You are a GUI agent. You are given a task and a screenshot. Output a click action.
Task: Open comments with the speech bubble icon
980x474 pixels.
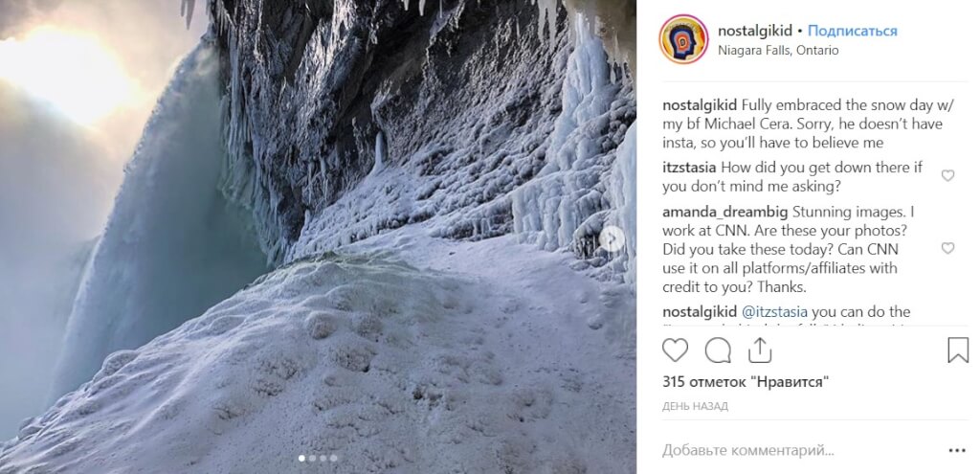(x=718, y=350)
